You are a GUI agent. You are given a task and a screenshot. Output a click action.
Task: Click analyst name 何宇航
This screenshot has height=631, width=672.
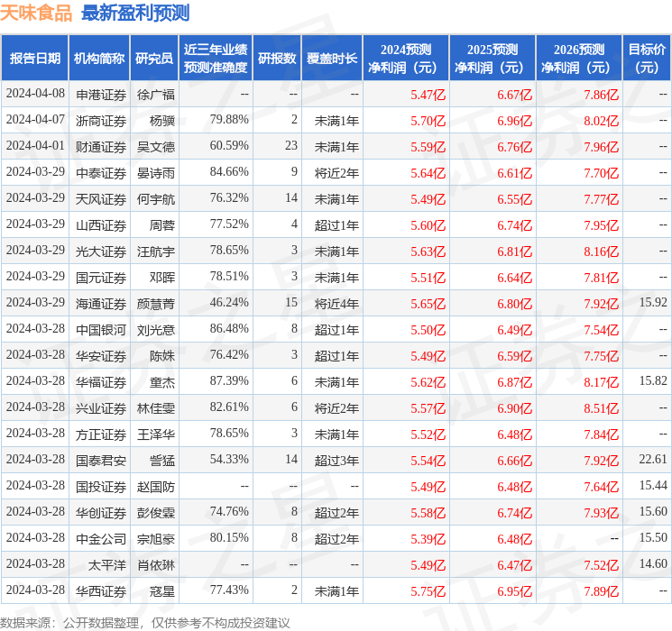tap(156, 199)
